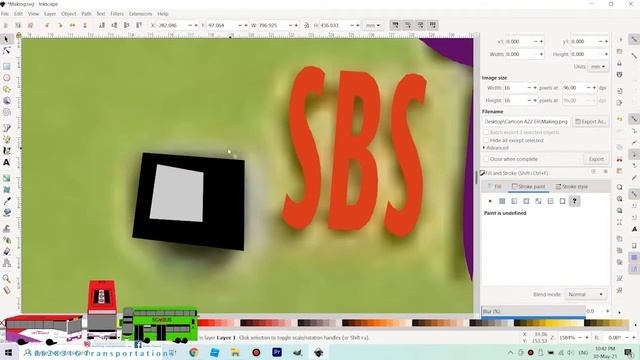Select the Pencil freehand tool

(x=7, y=139)
